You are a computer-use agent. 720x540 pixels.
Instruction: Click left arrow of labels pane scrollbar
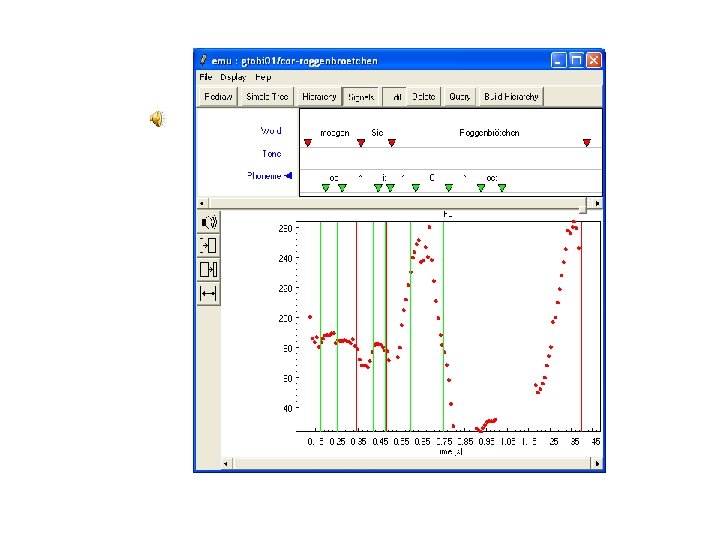(x=202, y=203)
